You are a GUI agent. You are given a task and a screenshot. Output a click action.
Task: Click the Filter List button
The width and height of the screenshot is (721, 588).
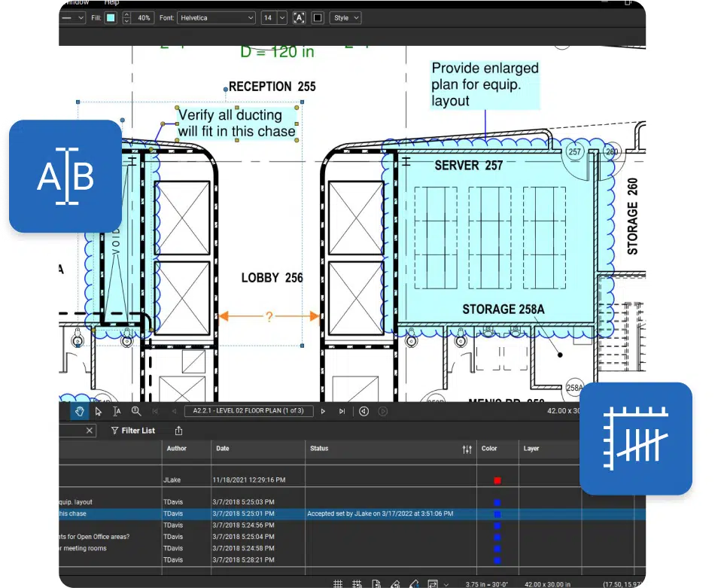coord(133,431)
